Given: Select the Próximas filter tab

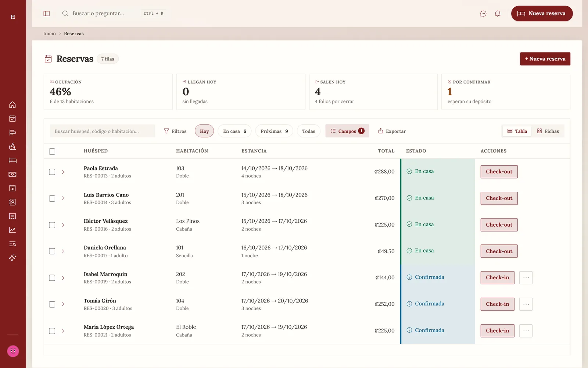Looking at the screenshot, I should (274, 131).
